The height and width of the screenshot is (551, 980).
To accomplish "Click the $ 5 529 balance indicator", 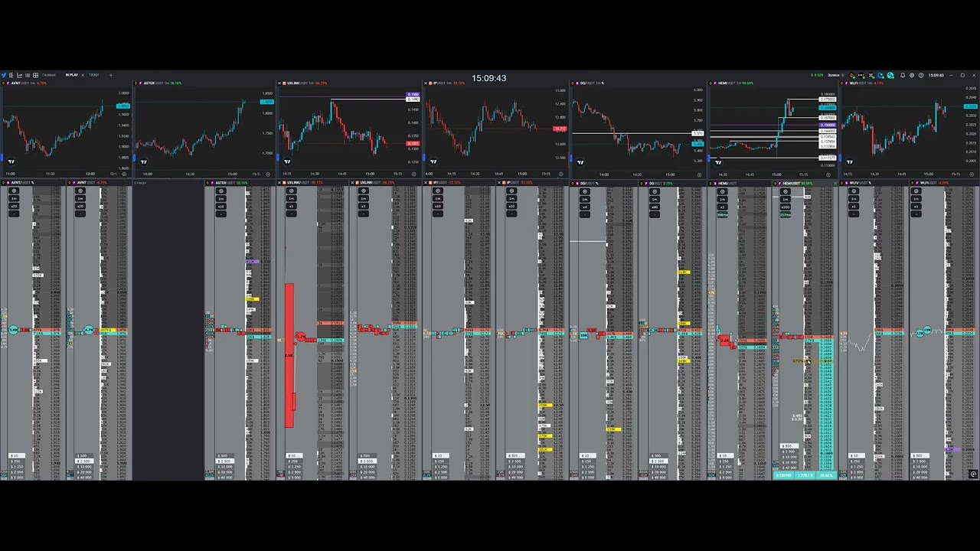I will pyautogui.click(x=817, y=75).
